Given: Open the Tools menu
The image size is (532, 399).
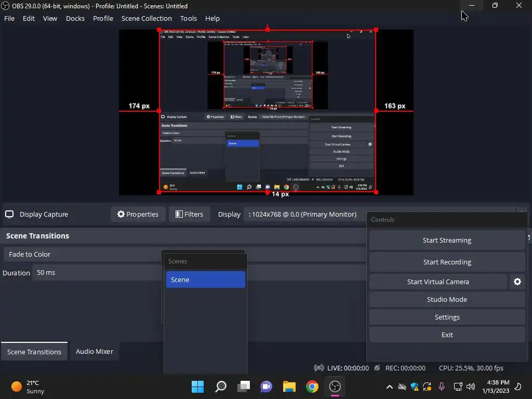Looking at the screenshot, I should (188, 18).
